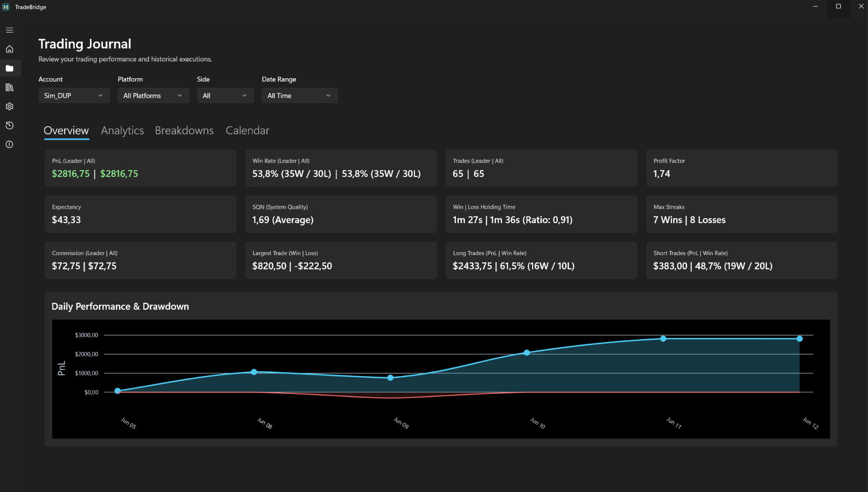Select the Jun 09 chart data point

click(x=390, y=378)
